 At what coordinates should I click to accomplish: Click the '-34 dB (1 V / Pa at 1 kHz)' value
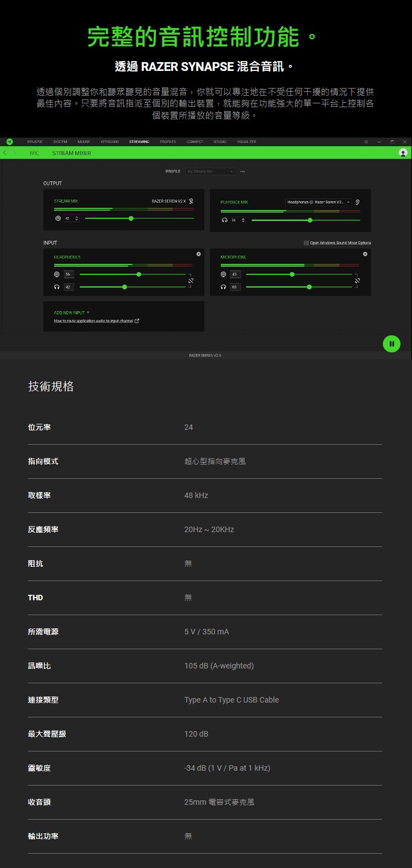point(227,768)
